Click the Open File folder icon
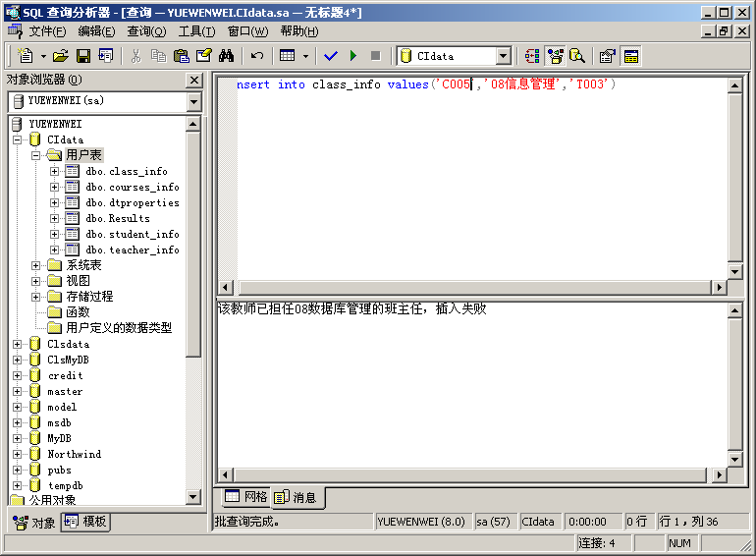Viewport: 756px width, 556px height. tap(61, 56)
